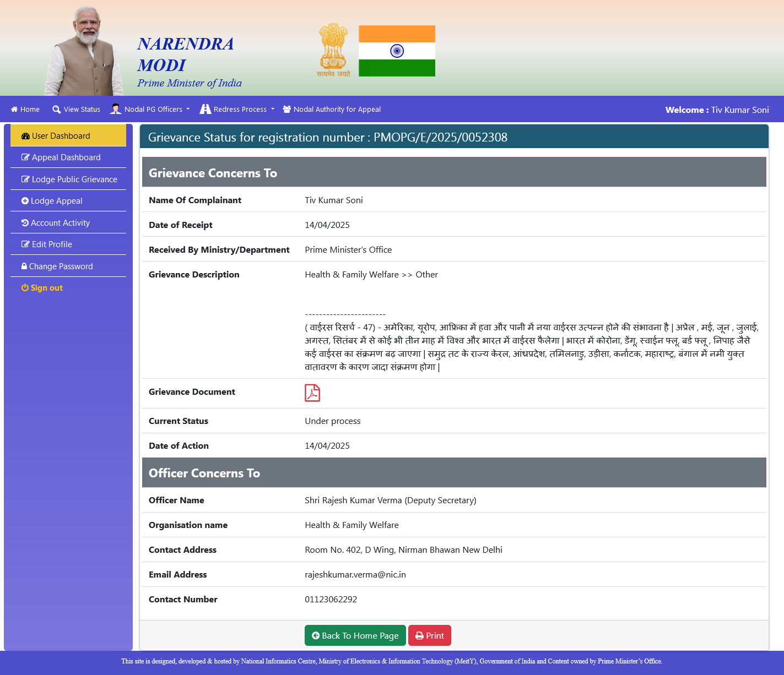Image resolution: width=784 pixels, height=675 pixels.
Task: Click the footer National Informatics Centre notice
Action: click(392, 661)
